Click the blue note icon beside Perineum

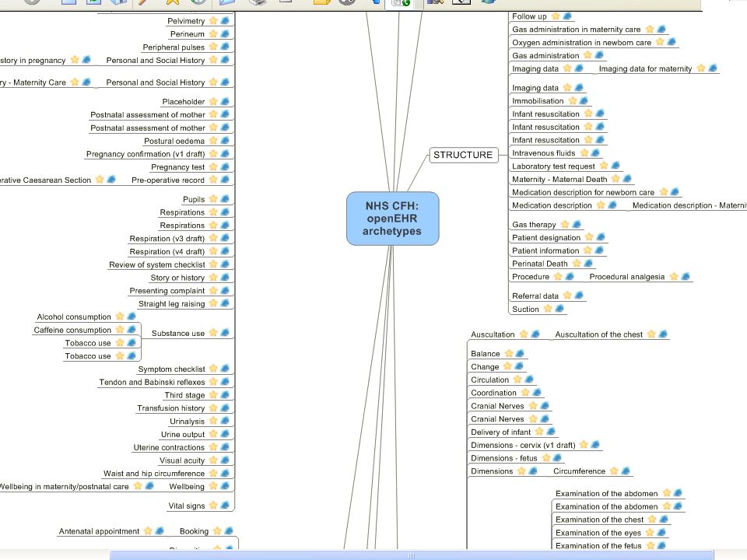tap(225, 33)
